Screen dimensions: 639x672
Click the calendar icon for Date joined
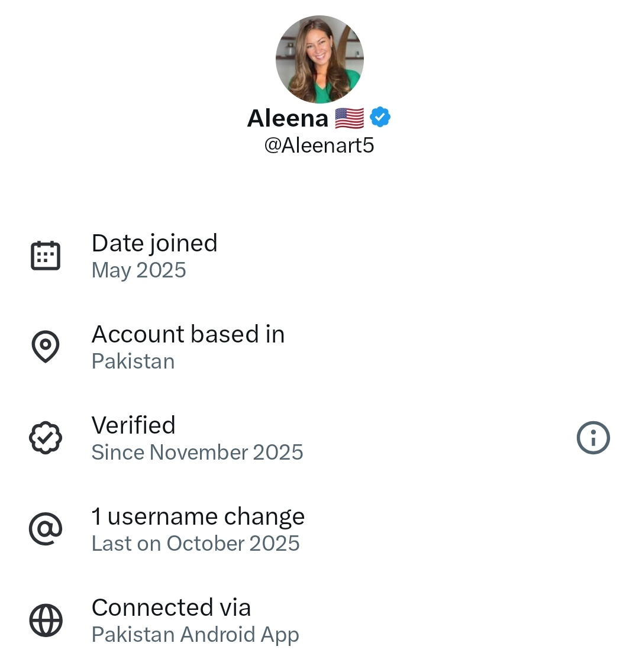pos(46,256)
